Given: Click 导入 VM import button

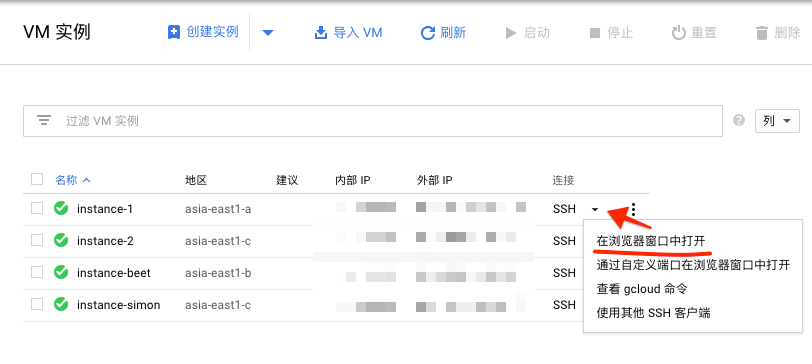Looking at the screenshot, I should click(348, 33).
